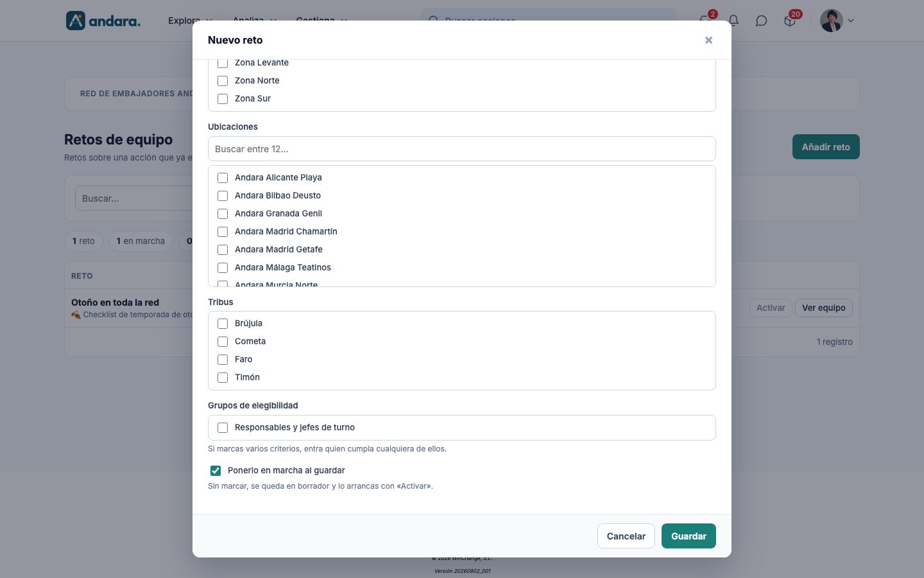
Task: Check the Zona Norte checkbox
Action: tap(223, 81)
